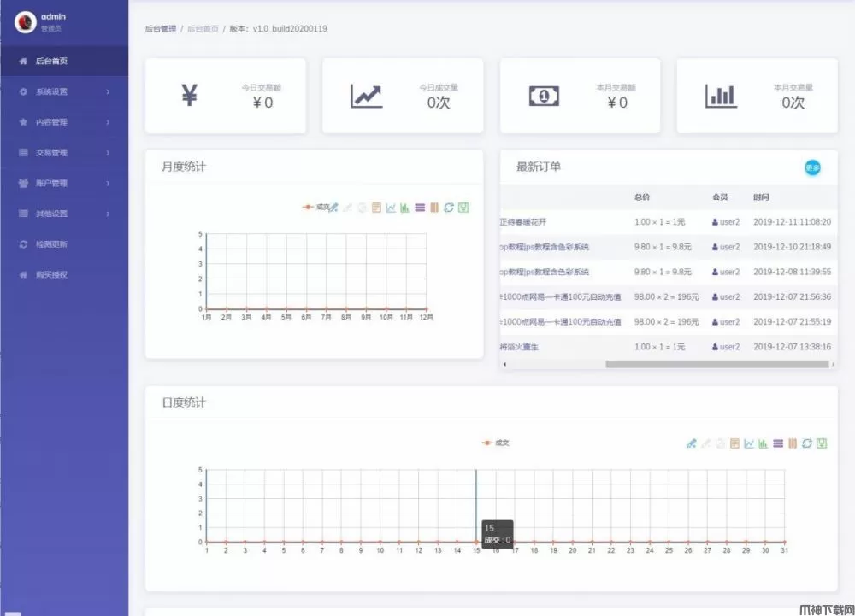Click the 月度统计 panel title

(x=184, y=167)
